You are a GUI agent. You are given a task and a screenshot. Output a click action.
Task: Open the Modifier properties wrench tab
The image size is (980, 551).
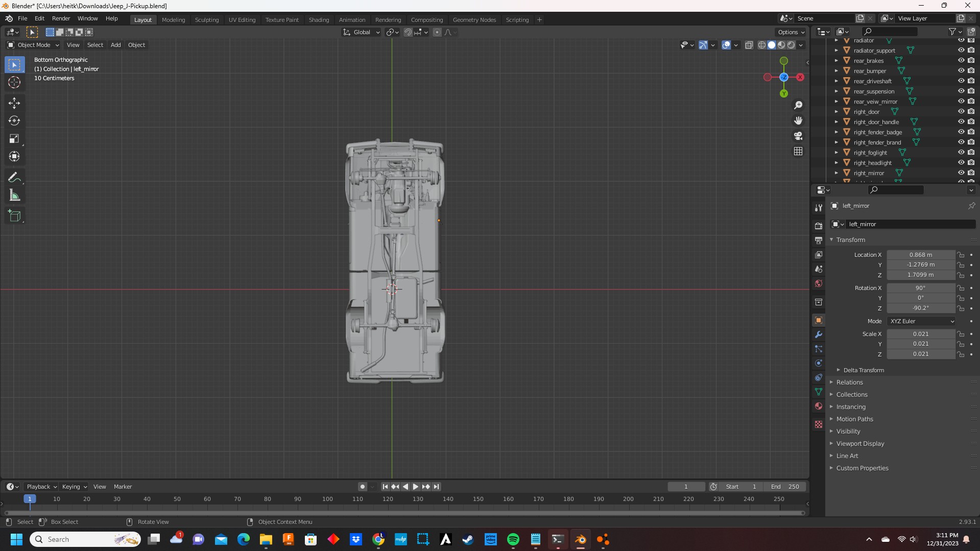(x=819, y=334)
